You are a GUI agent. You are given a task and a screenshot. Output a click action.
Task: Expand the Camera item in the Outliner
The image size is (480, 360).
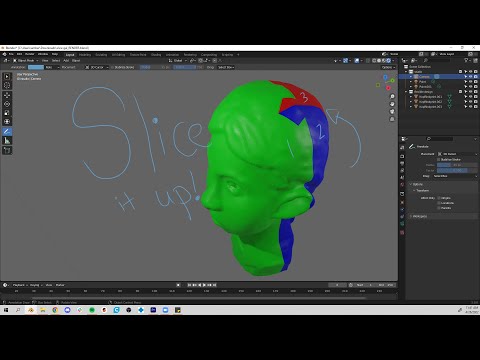[x=411, y=77]
